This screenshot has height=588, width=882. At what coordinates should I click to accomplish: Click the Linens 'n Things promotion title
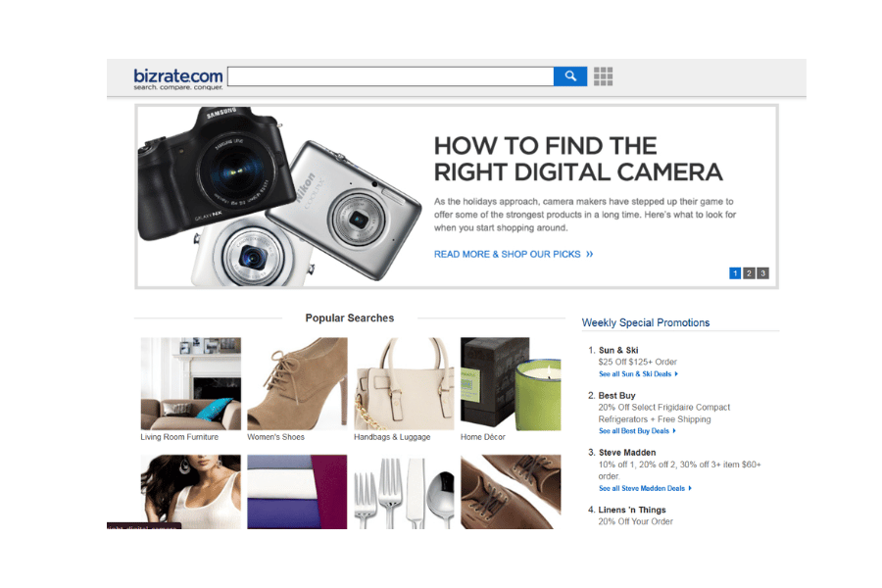(x=632, y=510)
